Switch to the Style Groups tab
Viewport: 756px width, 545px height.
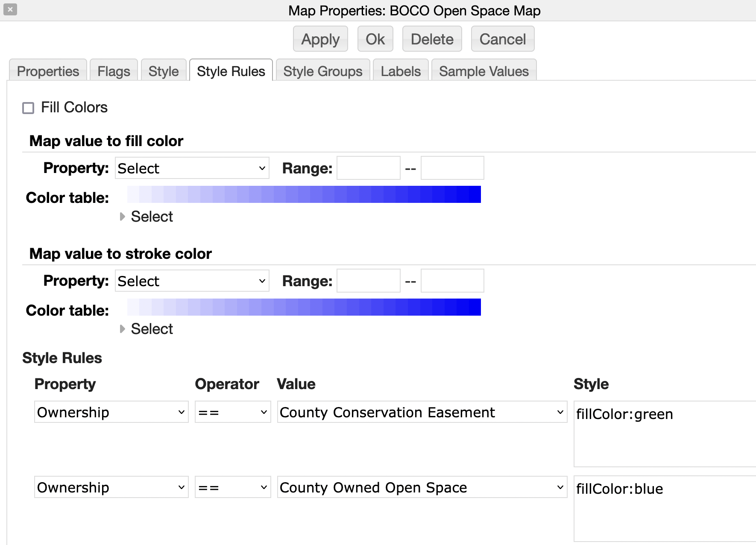[322, 71]
